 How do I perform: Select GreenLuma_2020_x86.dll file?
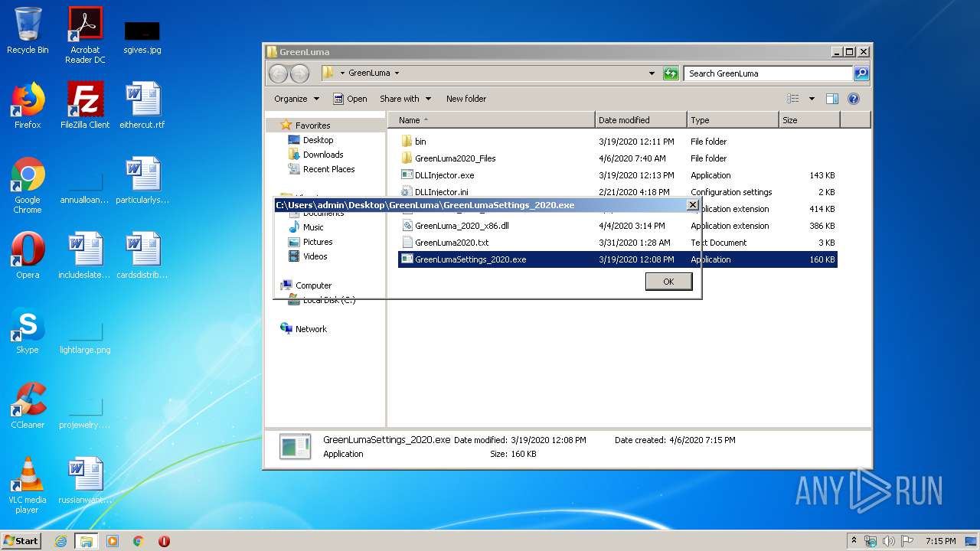(x=617, y=226)
